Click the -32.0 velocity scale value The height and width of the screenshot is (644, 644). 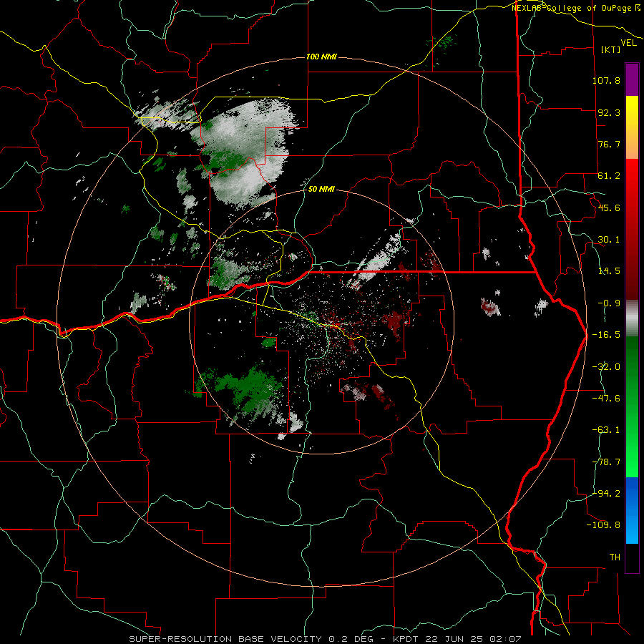coord(606,367)
